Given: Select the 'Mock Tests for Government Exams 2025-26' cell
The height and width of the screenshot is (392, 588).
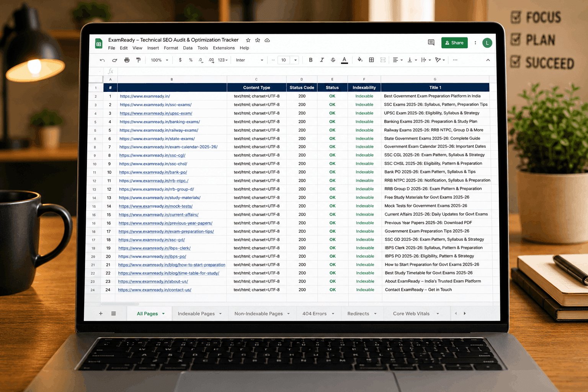Looking at the screenshot, I should click(436, 206).
